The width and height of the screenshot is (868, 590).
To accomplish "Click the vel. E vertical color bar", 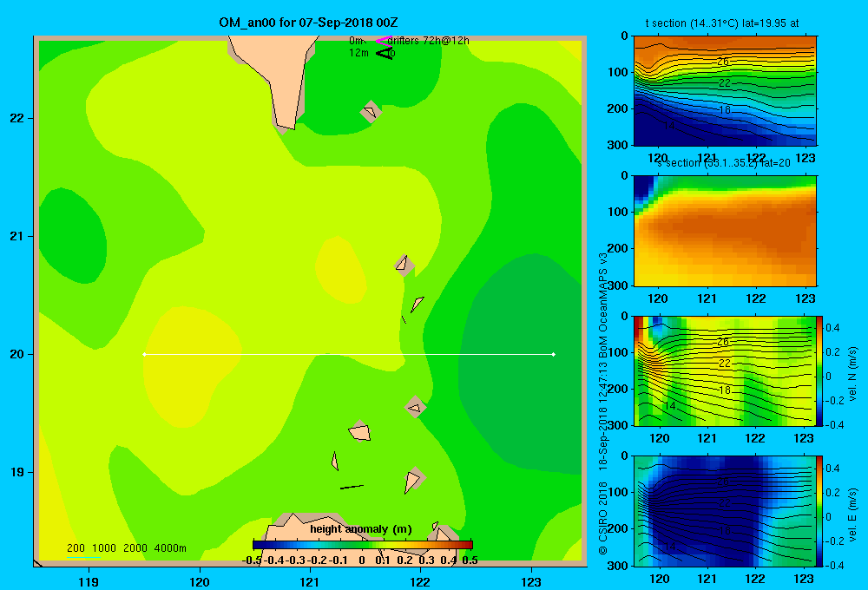I will coord(820,511).
